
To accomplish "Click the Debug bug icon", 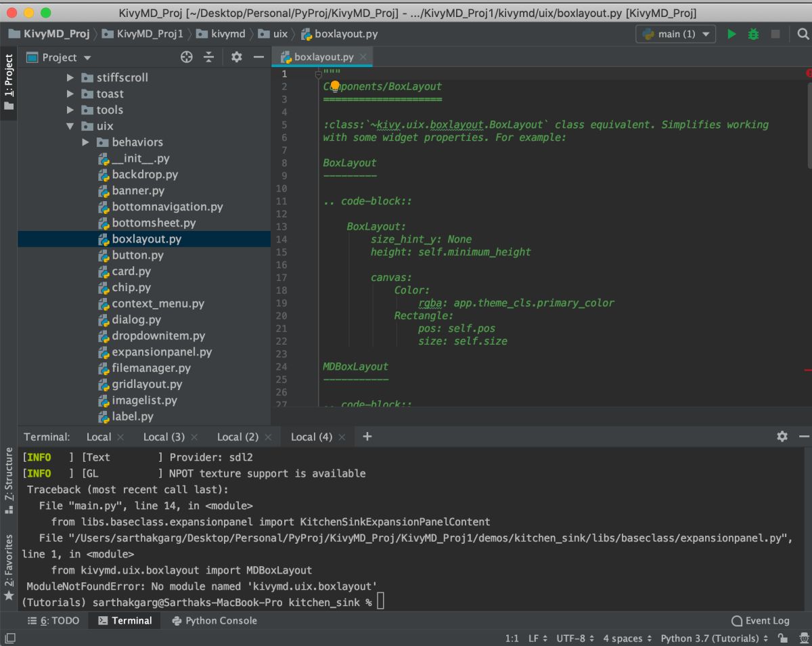I will click(x=753, y=34).
